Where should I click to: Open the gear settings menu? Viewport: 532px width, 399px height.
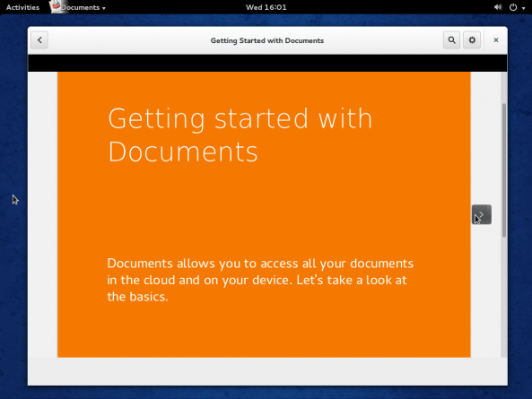coord(472,40)
